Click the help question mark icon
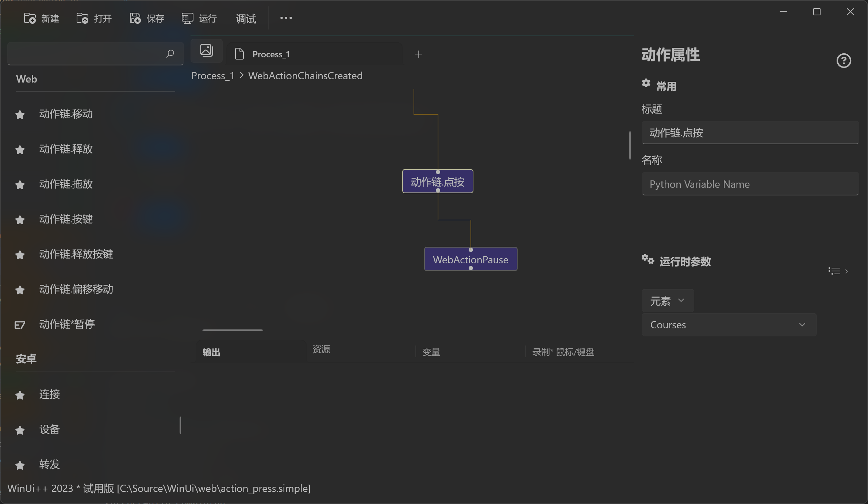Image resolution: width=868 pixels, height=504 pixels. click(x=844, y=61)
